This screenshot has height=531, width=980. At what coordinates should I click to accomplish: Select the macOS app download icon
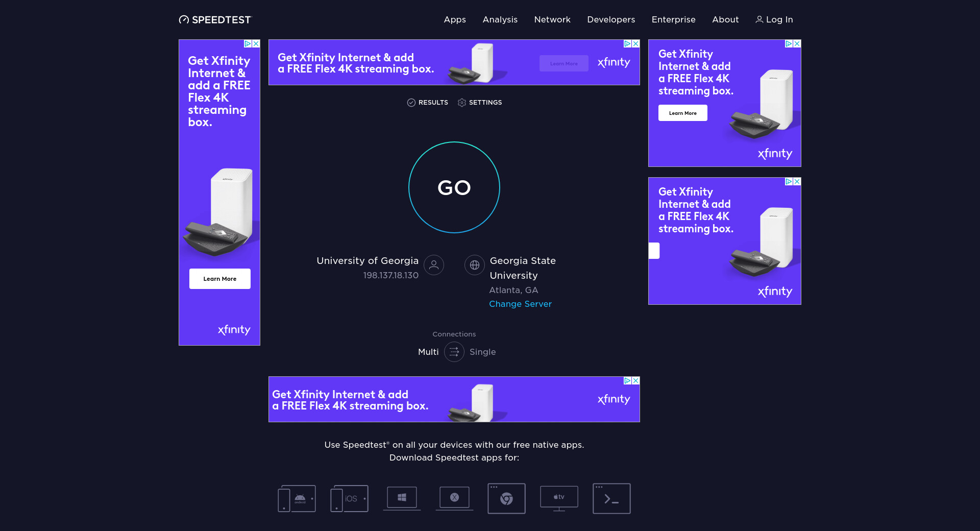coord(454,498)
